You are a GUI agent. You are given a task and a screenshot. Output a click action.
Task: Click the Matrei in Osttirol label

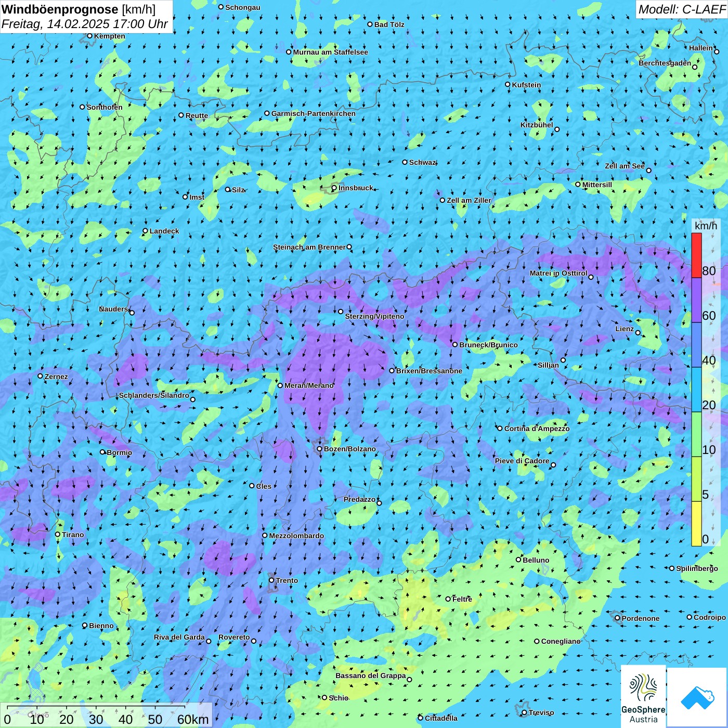click(558, 273)
